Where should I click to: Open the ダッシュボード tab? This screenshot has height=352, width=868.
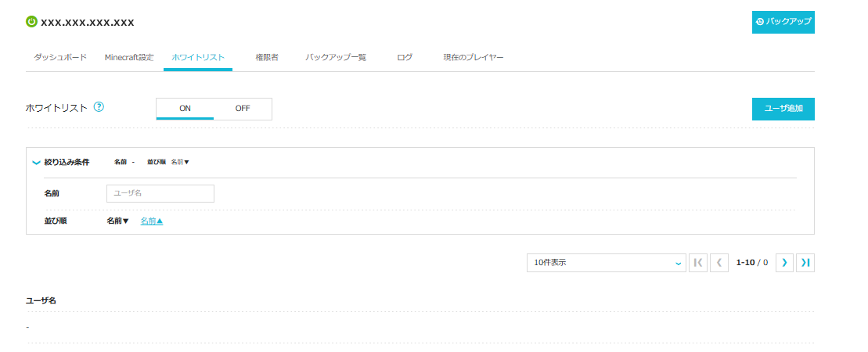pos(60,57)
